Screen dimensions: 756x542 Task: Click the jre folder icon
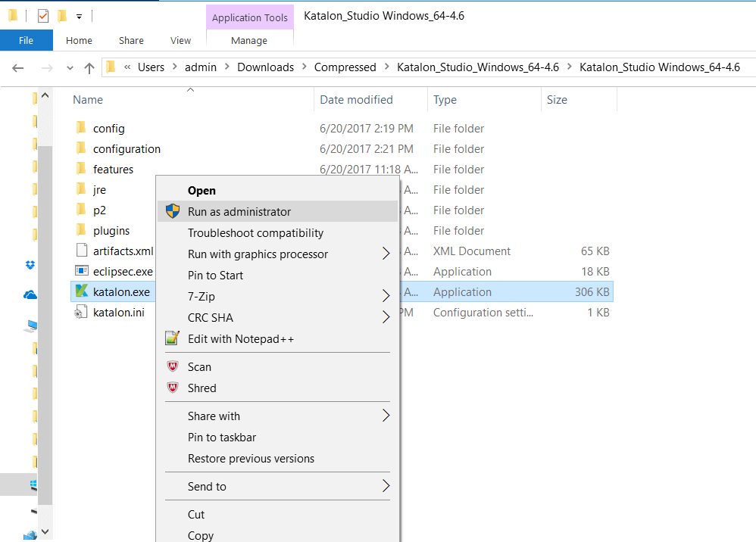tap(81, 188)
